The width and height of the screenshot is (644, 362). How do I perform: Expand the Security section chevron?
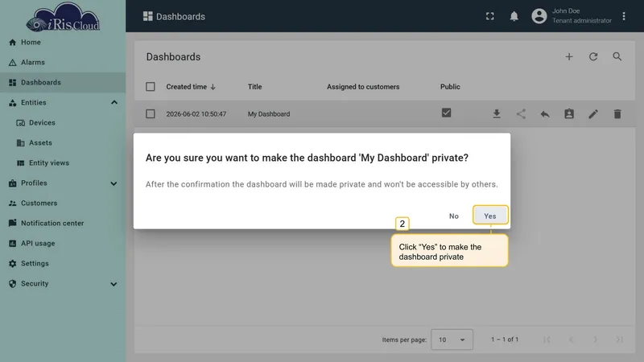click(x=114, y=284)
